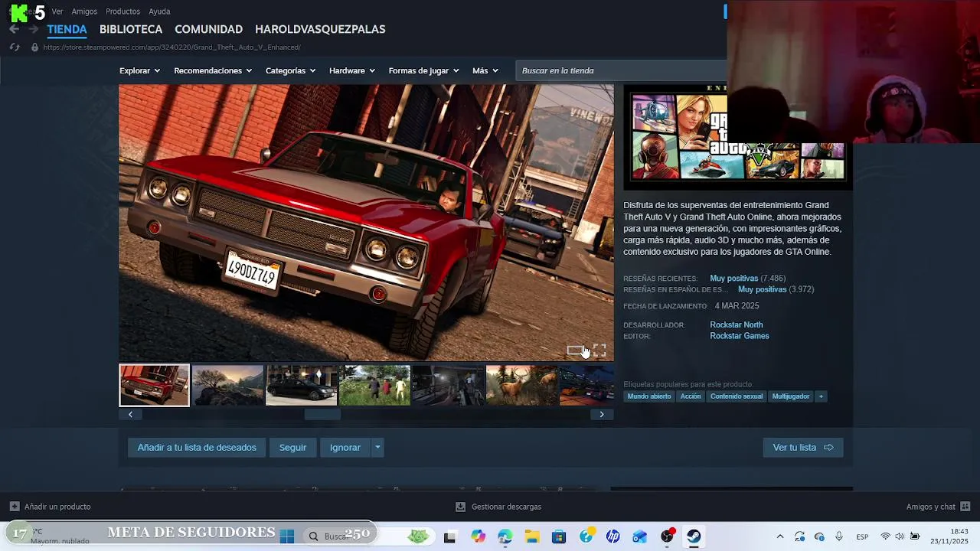Open the Ayuda menu
This screenshot has width=980, height=551.
(x=159, y=11)
